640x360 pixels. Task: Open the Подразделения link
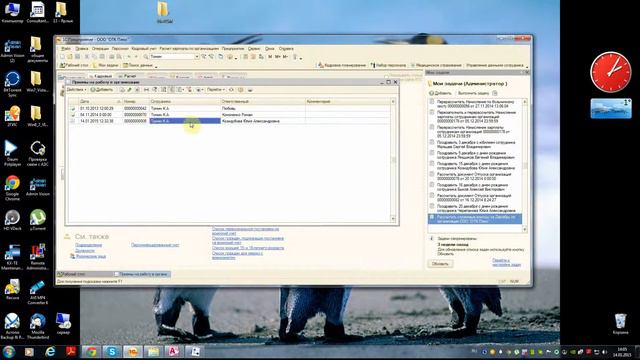pos(89,245)
